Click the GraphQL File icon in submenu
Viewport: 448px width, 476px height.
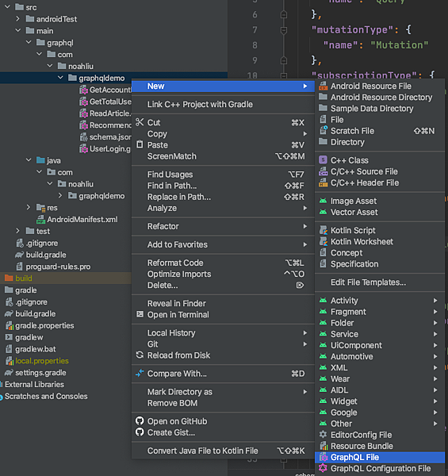click(324, 457)
